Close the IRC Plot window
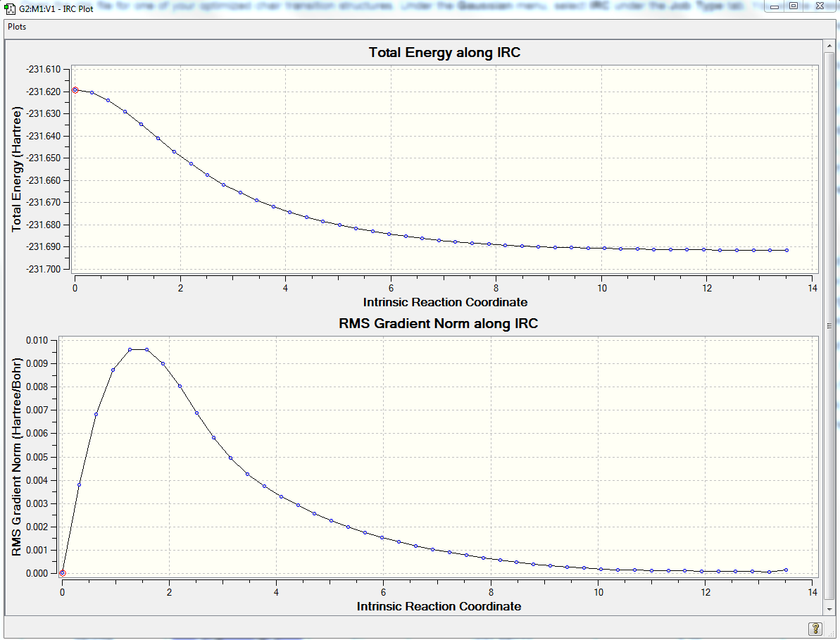Viewport: 840px width, 640px height. pos(820,6)
